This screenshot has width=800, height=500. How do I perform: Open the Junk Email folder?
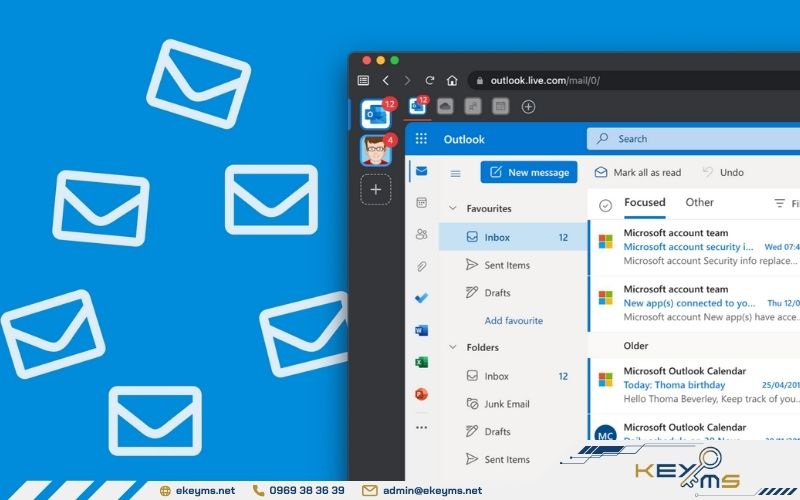point(513,404)
